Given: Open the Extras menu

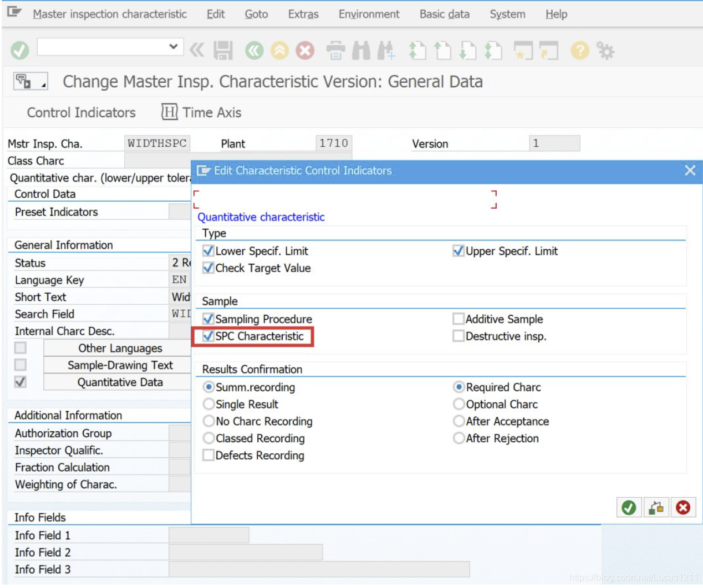Looking at the screenshot, I should [303, 14].
